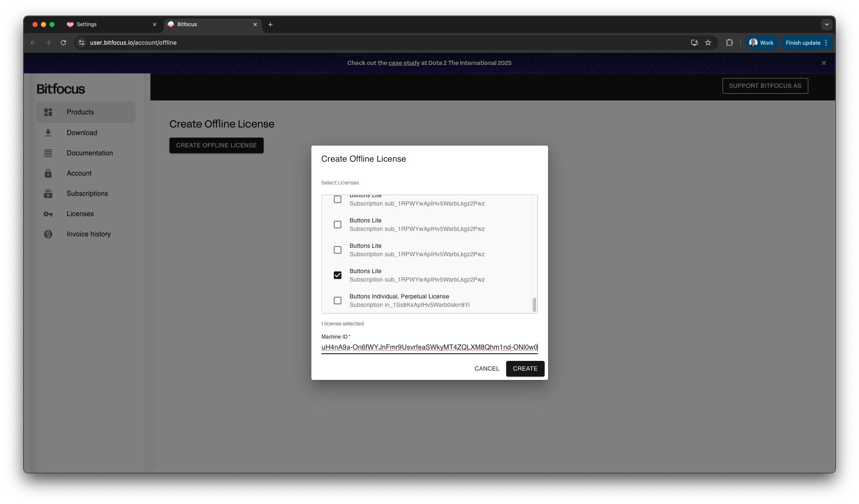Image resolution: width=859 pixels, height=504 pixels.
Task: Open the browser extensions menu
Action: pos(729,43)
